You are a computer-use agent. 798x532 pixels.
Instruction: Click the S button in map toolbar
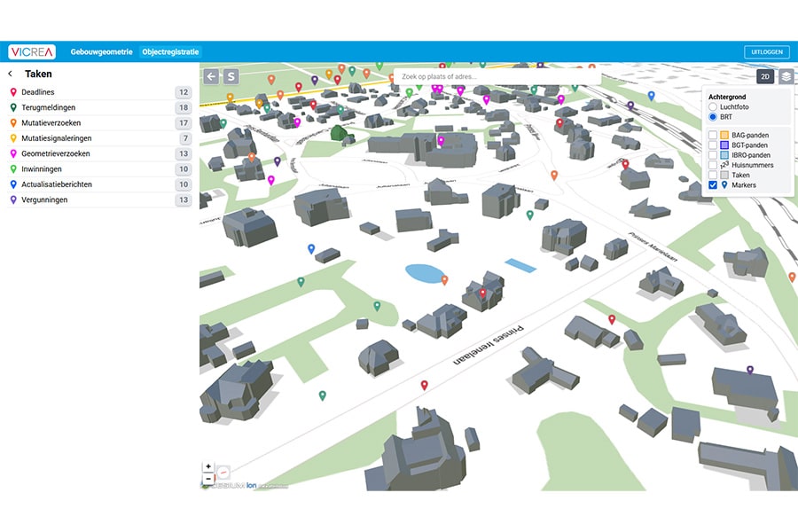click(x=231, y=77)
